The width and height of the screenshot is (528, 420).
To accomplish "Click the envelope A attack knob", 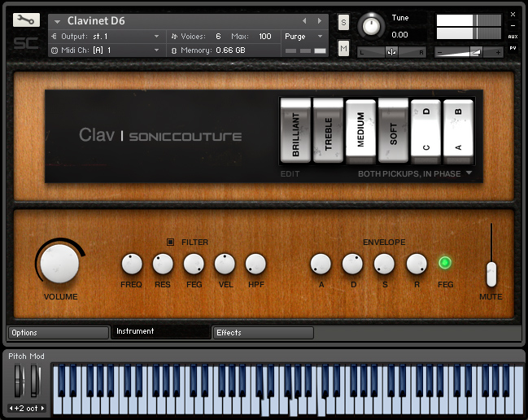I will [321, 264].
